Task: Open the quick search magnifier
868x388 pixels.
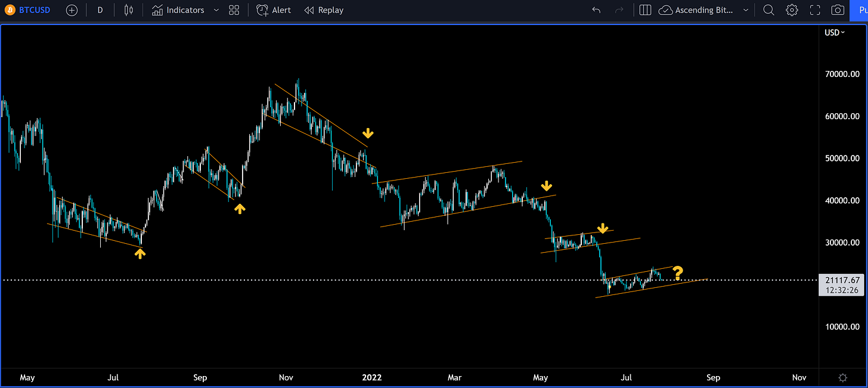Action: (x=768, y=10)
